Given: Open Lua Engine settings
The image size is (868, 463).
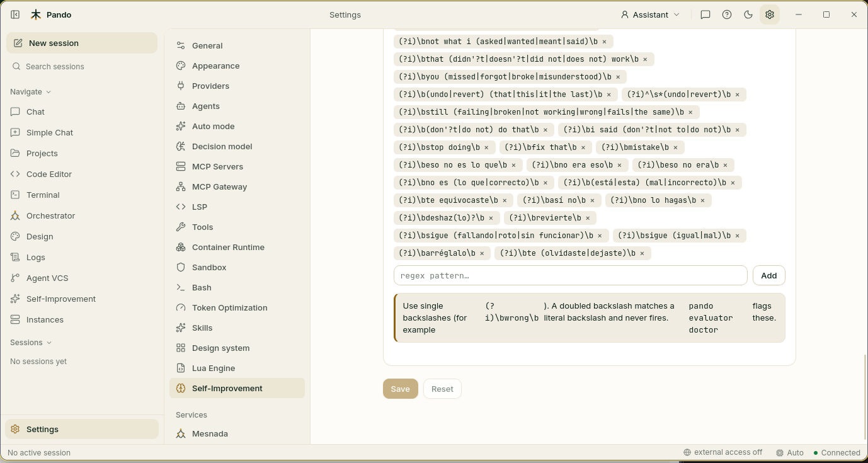Looking at the screenshot, I should [x=237, y=368].
